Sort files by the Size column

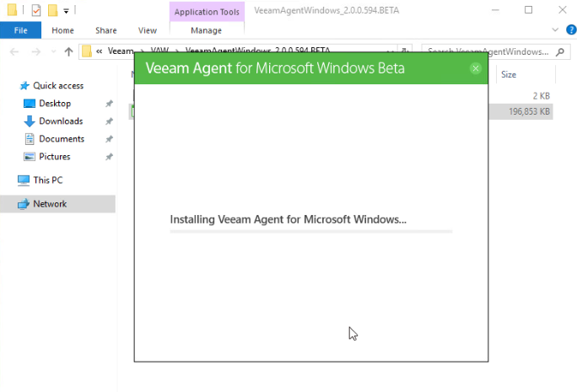pos(508,75)
